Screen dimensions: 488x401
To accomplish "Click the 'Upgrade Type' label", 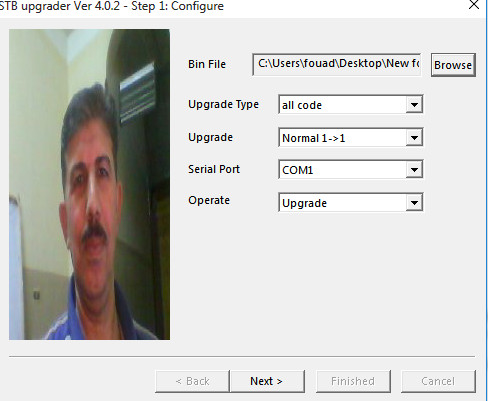I will [x=223, y=104].
